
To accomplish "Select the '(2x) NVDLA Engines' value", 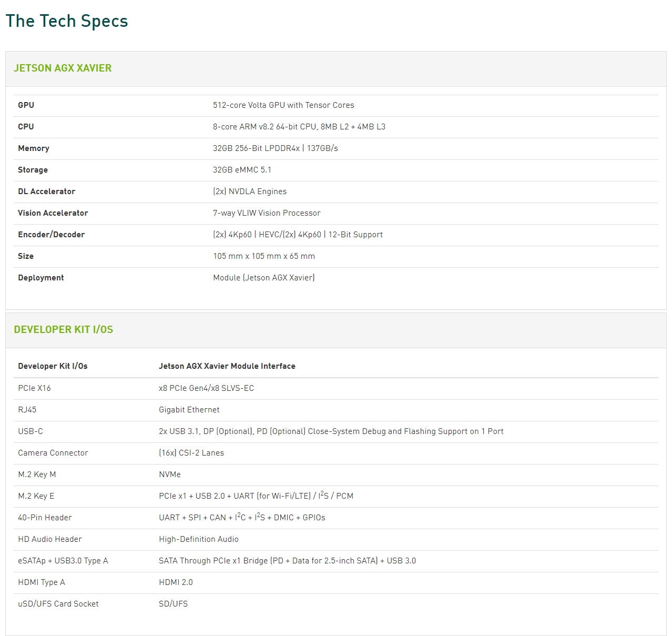I will pyautogui.click(x=250, y=191).
